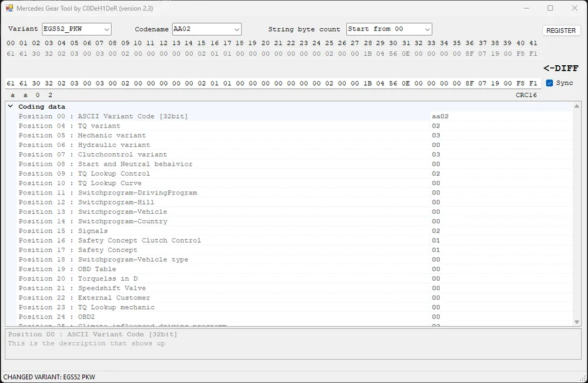Click byte 1B in the editable hex row
The height and width of the screenshot is (383, 588).
(x=367, y=83)
